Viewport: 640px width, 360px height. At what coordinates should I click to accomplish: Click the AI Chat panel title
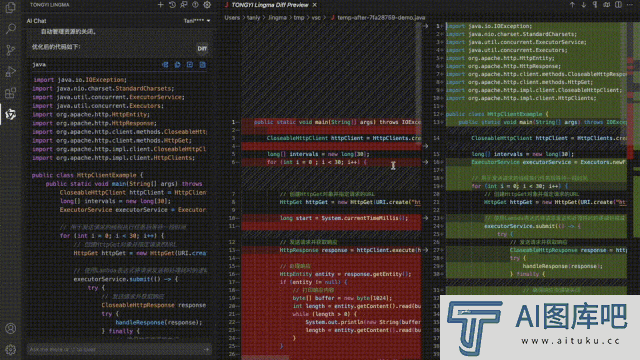pyautogui.click(x=36, y=21)
